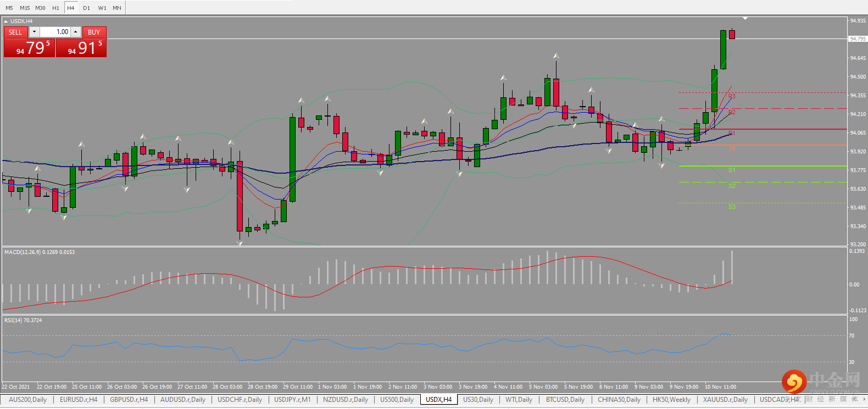Switch chart to the M5 timeframe

click(x=9, y=8)
